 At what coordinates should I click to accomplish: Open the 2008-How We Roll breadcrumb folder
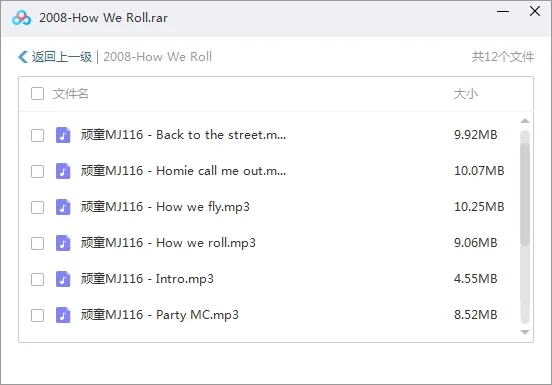point(157,57)
